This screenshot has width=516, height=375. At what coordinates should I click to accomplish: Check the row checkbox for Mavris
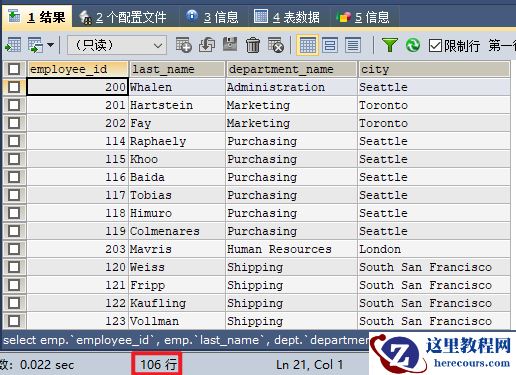(14, 249)
